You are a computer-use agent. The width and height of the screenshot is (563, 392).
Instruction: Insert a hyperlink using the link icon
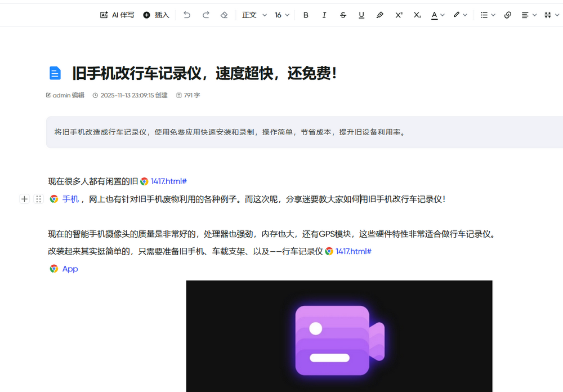[x=507, y=15]
